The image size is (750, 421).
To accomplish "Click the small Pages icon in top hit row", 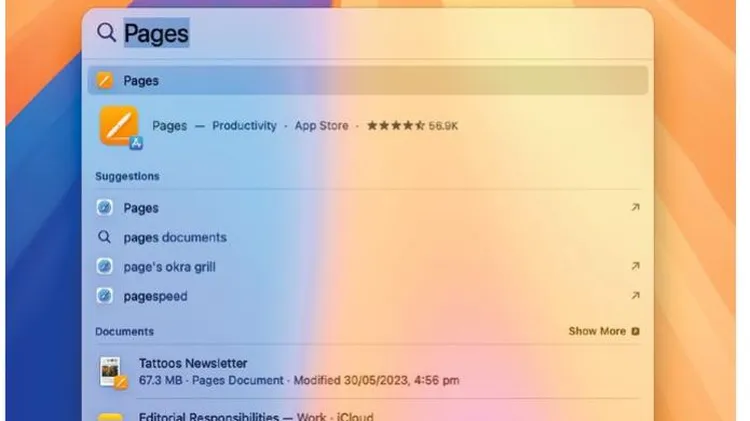I will [104, 80].
